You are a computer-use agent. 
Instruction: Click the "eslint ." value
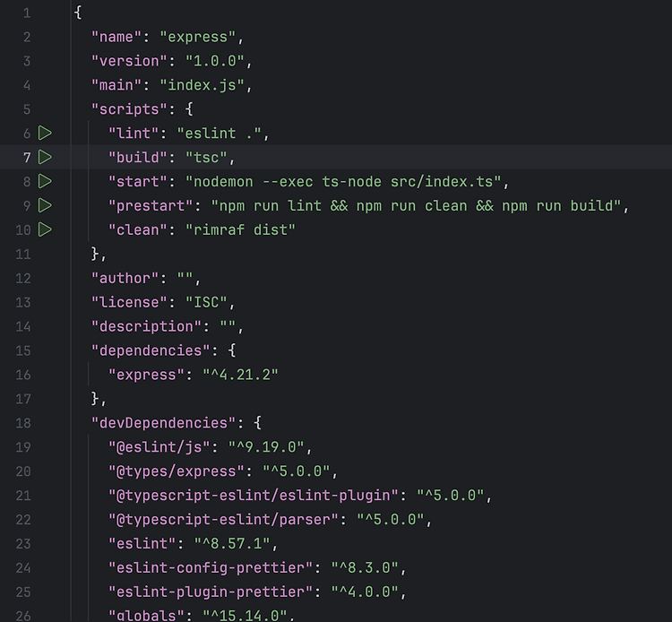point(219,134)
